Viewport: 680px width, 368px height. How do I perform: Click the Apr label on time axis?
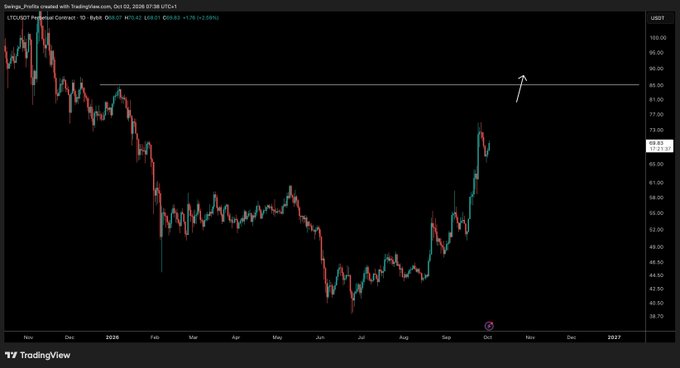(235, 337)
